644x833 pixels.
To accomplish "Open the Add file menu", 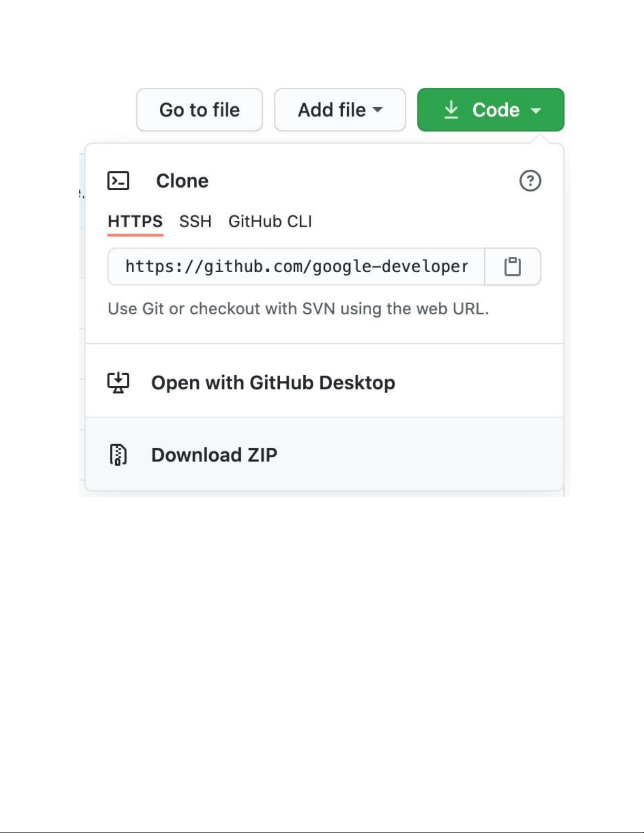I will pos(332,110).
